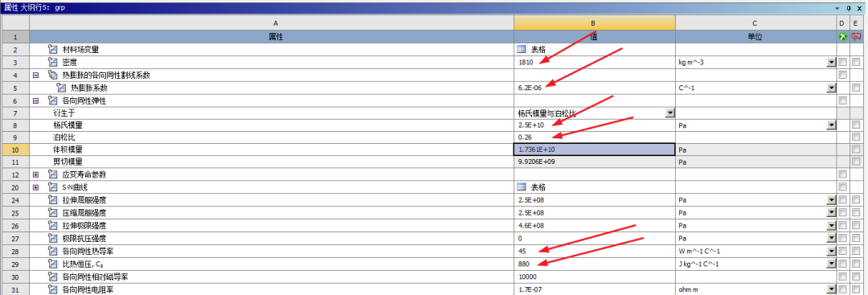This screenshot has height=295, width=868.
Task: Select row header number 10
Action: pos(15,150)
